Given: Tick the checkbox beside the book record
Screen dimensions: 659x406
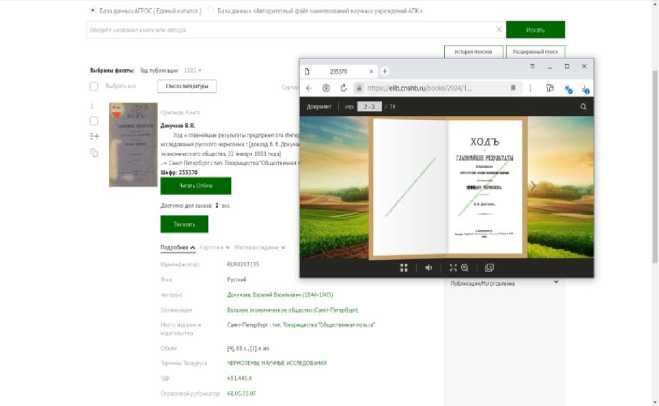Looking at the screenshot, I should coord(94,120).
